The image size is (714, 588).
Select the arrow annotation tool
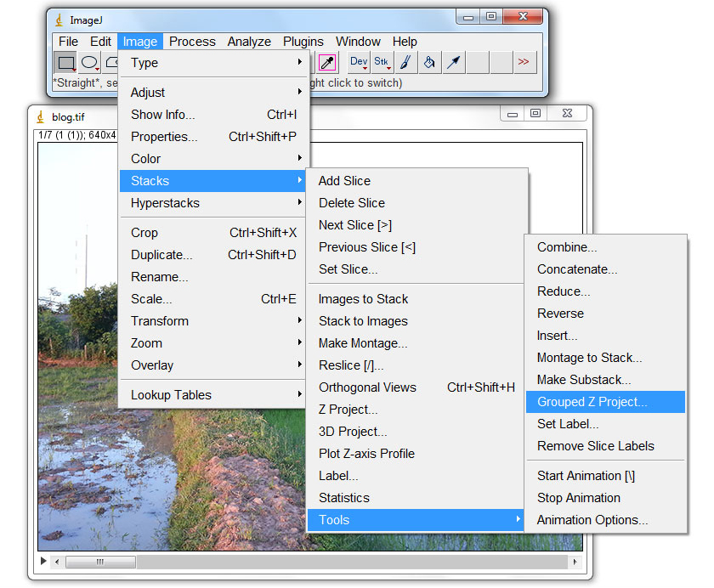point(453,62)
